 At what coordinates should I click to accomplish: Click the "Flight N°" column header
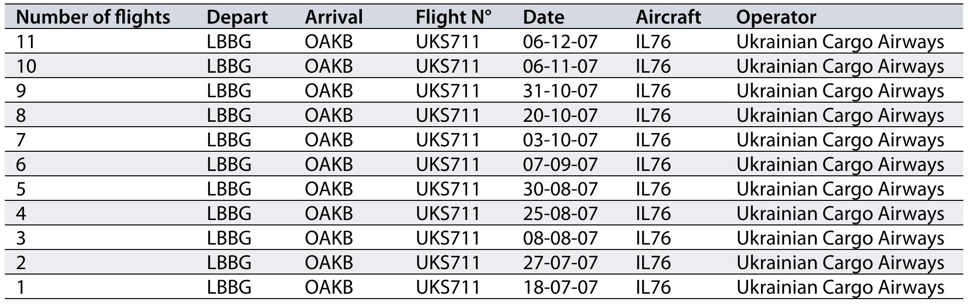453,17
